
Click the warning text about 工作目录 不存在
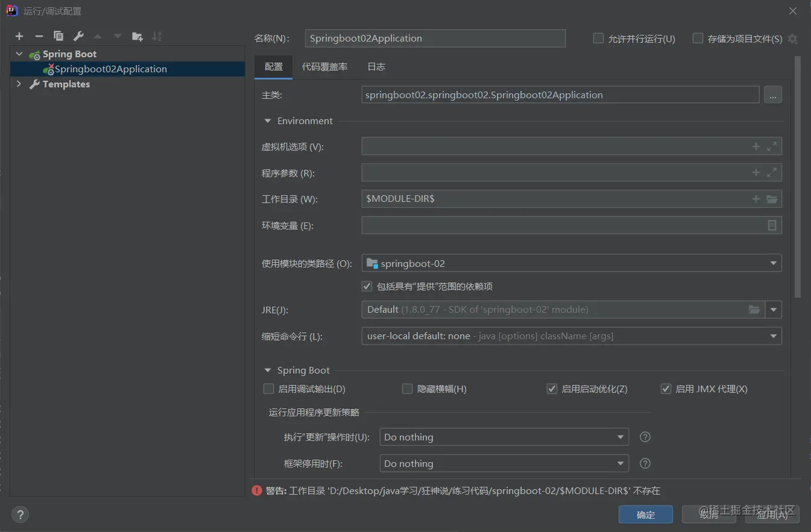[x=463, y=490]
